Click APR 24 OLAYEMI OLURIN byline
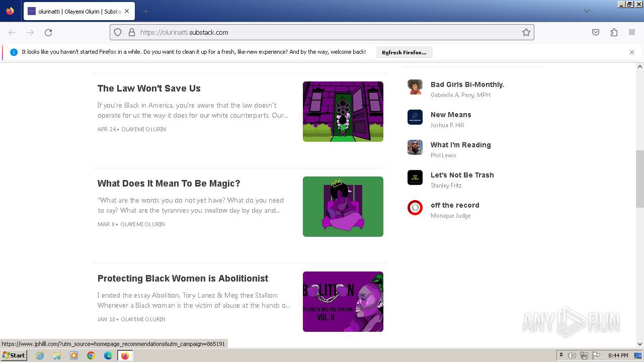 coord(132,129)
